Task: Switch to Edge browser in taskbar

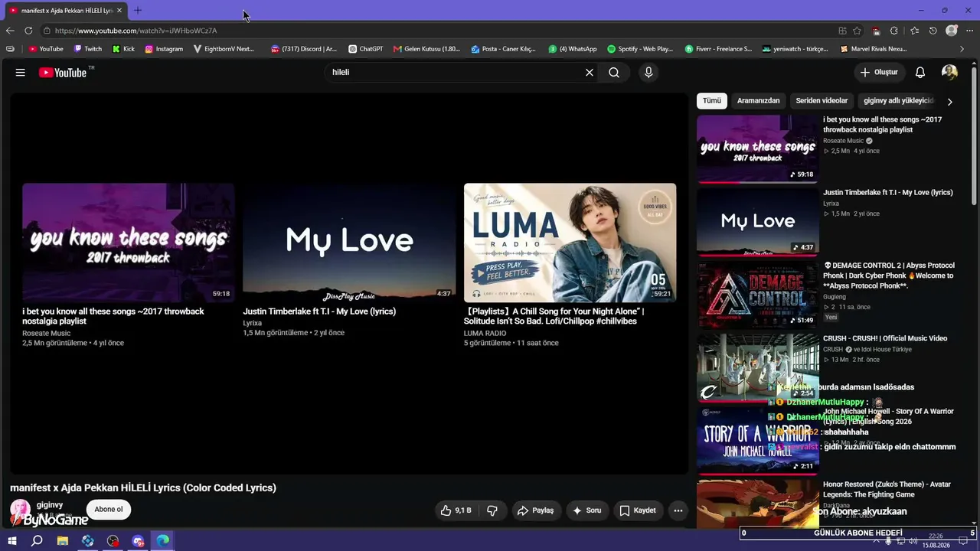Action: [163, 541]
